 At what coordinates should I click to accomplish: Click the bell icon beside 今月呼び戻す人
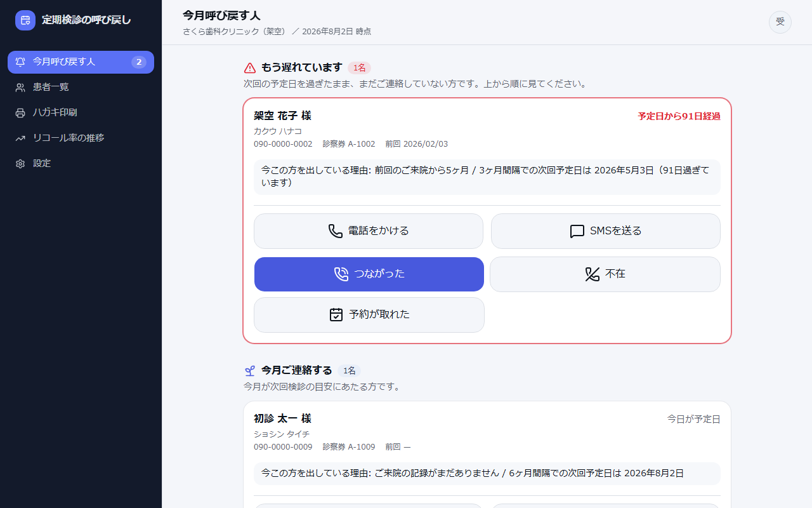pyautogui.click(x=20, y=62)
